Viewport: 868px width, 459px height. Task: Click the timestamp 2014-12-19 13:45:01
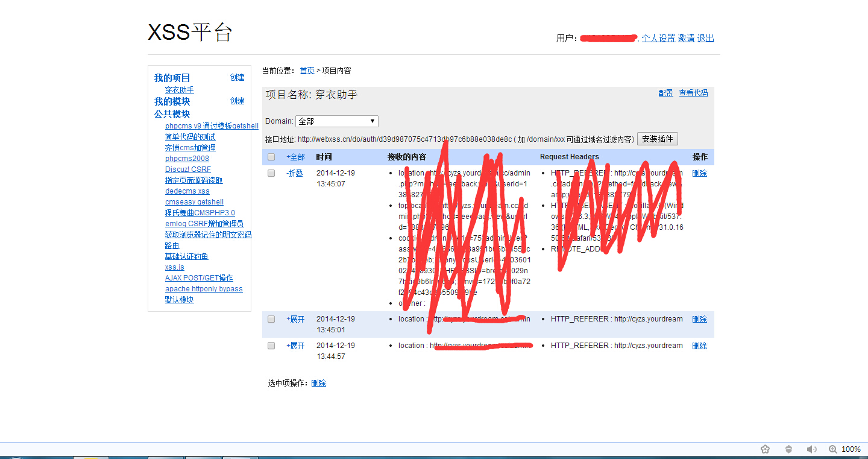click(x=336, y=324)
